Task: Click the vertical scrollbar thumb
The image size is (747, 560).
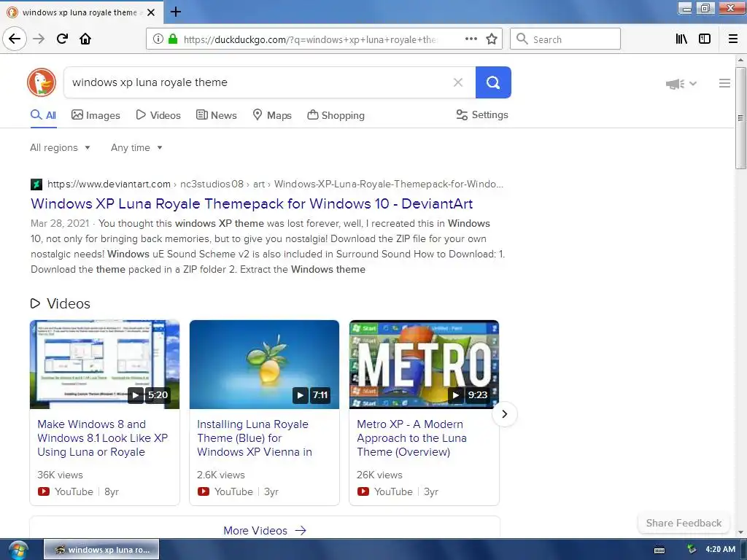Action: pos(740,118)
